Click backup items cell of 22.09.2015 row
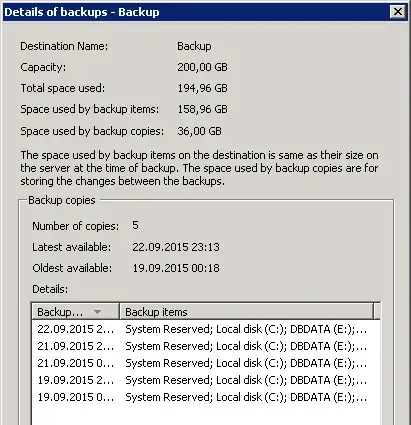The image size is (411, 425). tap(246, 329)
